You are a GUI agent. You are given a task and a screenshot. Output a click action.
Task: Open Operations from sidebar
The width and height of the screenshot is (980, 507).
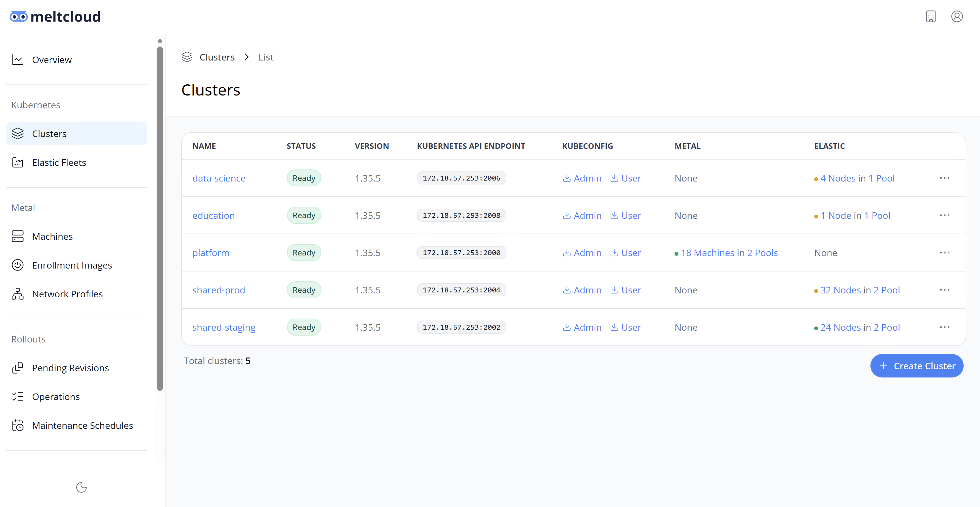77,397
